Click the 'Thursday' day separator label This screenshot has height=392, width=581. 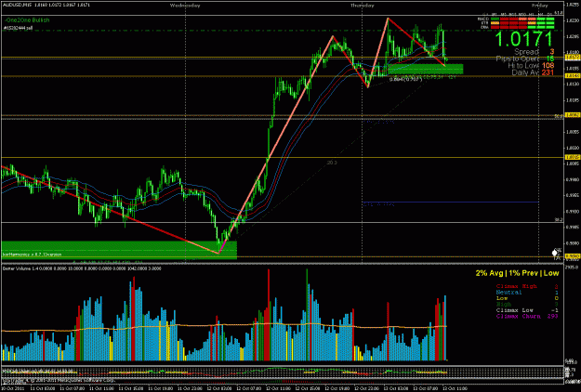coord(363,6)
